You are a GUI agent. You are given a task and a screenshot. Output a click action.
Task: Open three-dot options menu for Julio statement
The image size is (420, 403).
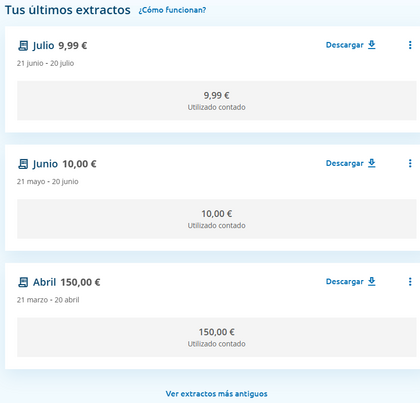point(410,45)
